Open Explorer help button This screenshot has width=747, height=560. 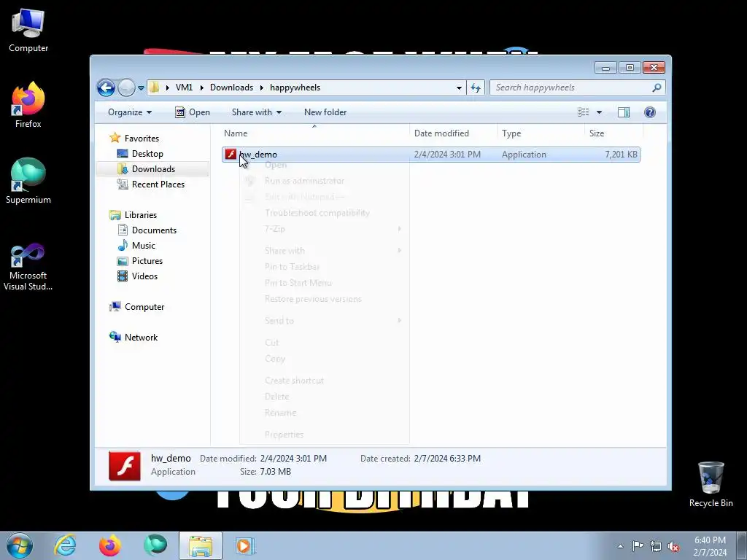650,112
